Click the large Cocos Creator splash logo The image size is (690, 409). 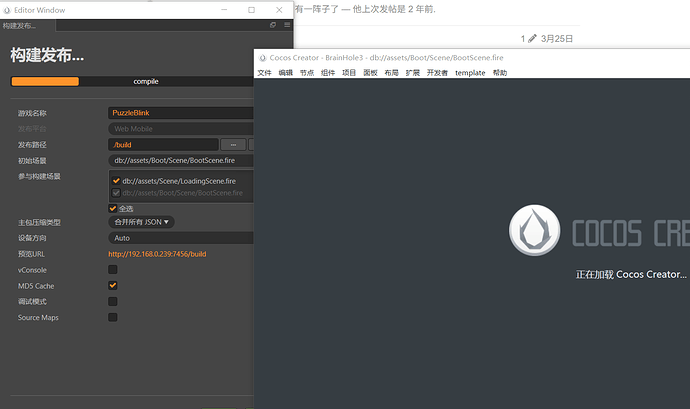point(535,230)
